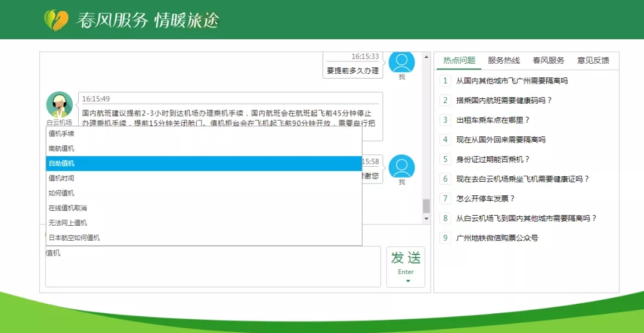This screenshot has height=333, width=644.
Task: Open the send-mode arrow under Enter
Action: (x=408, y=281)
